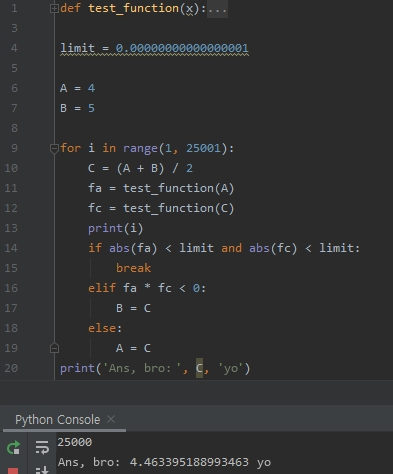This screenshot has height=474, width=393.
Task: Place cursor on 'B = 5' line
Action: 77,108
